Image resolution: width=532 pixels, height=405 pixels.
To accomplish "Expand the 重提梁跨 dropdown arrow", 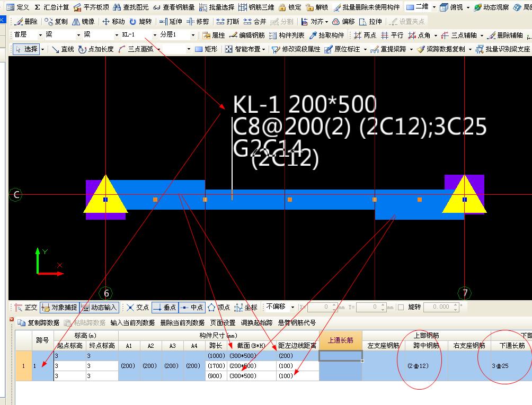I will (x=411, y=49).
